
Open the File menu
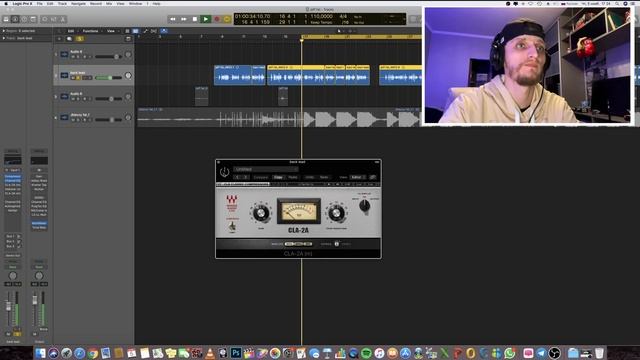[x=40, y=3]
